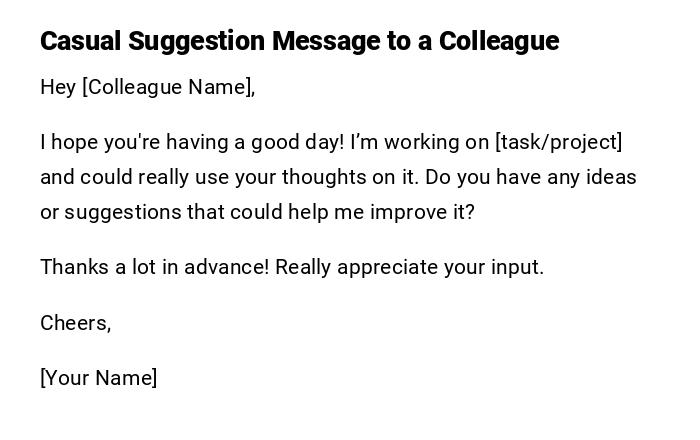Click the word 'input' ending the thanks line
700x440 pixels.
tap(515, 267)
